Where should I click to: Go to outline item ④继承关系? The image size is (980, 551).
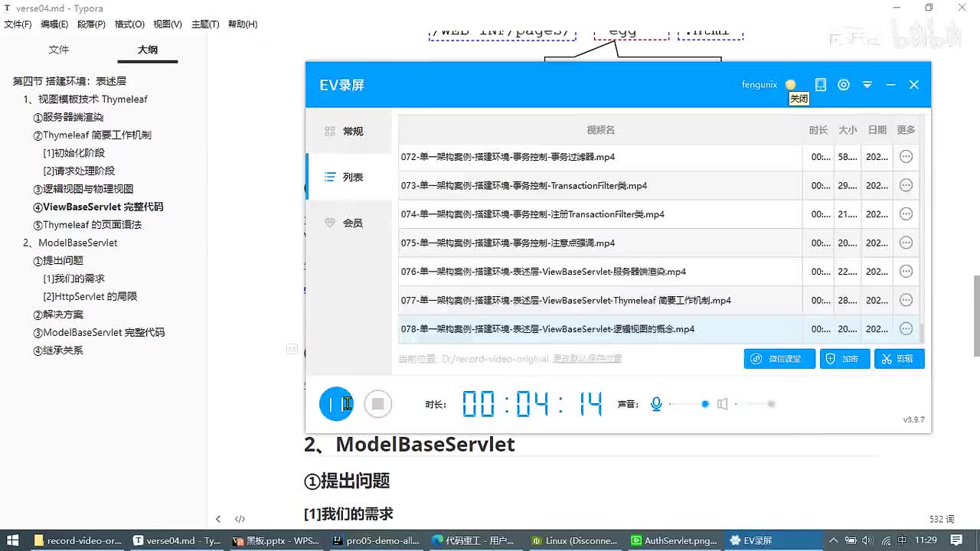pyautogui.click(x=58, y=350)
